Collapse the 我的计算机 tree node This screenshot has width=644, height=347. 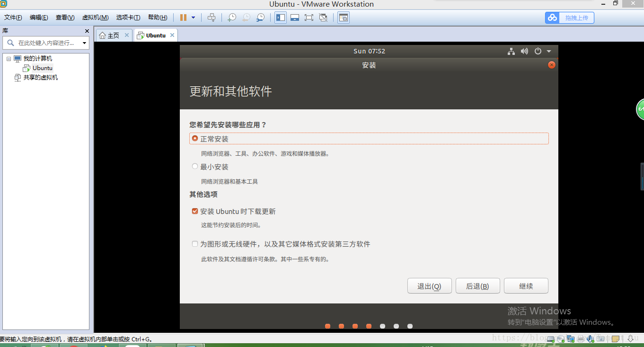pos(9,59)
